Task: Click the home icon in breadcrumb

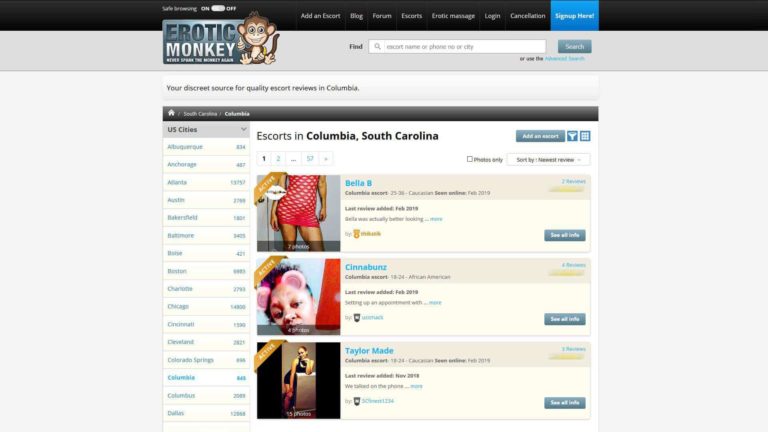Action: (171, 113)
